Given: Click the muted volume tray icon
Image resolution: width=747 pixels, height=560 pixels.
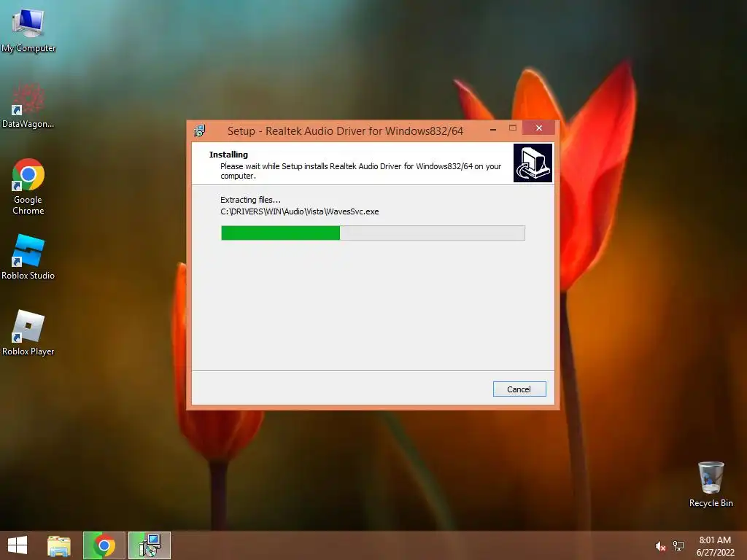Looking at the screenshot, I should coord(660,546).
